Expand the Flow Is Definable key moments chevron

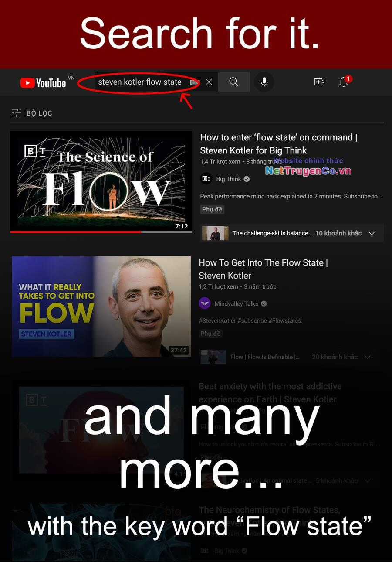click(368, 357)
